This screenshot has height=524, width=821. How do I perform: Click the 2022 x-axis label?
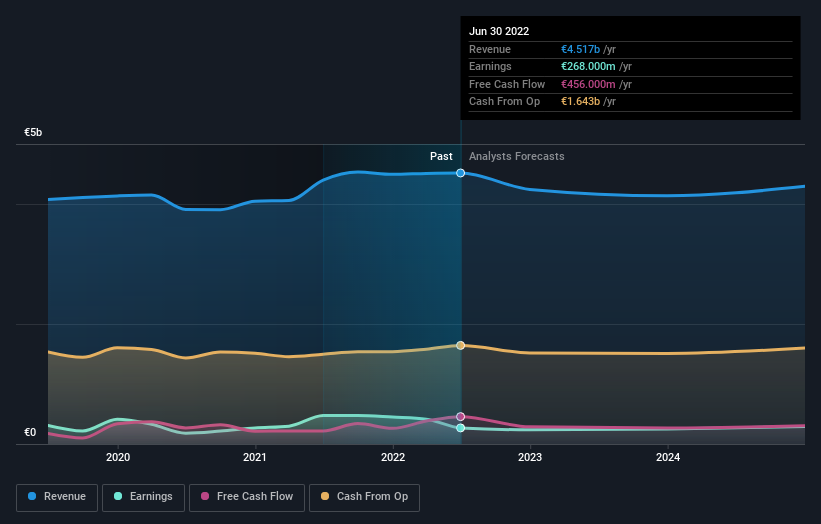click(393, 457)
